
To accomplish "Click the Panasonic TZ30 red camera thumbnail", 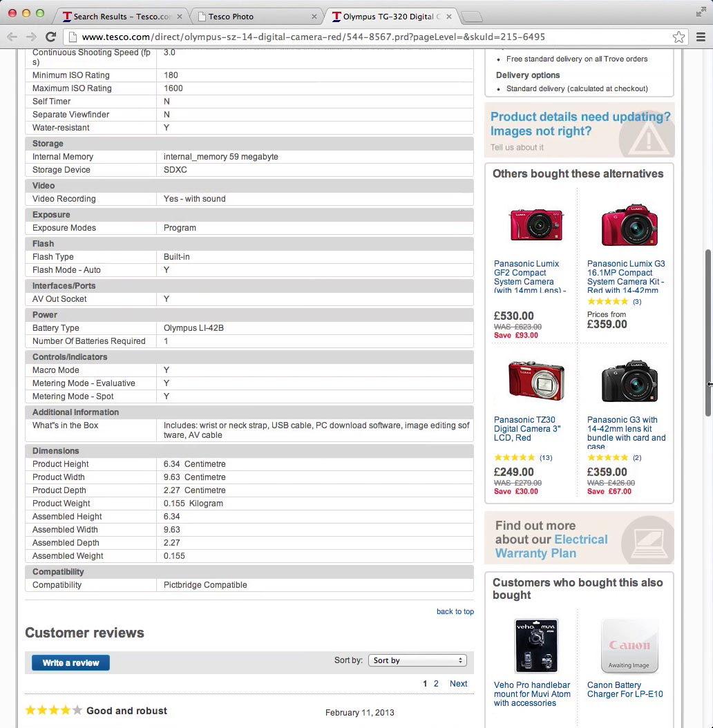I will (x=535, y=380).
